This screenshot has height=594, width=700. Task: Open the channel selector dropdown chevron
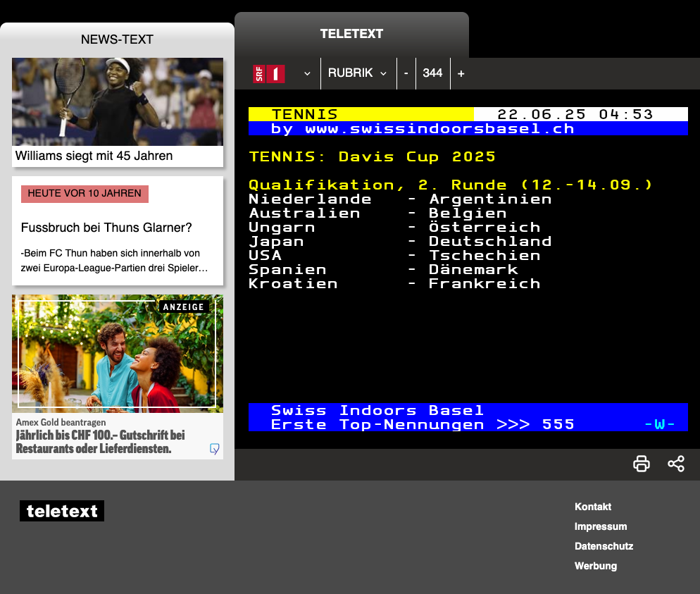coord(307,74)
